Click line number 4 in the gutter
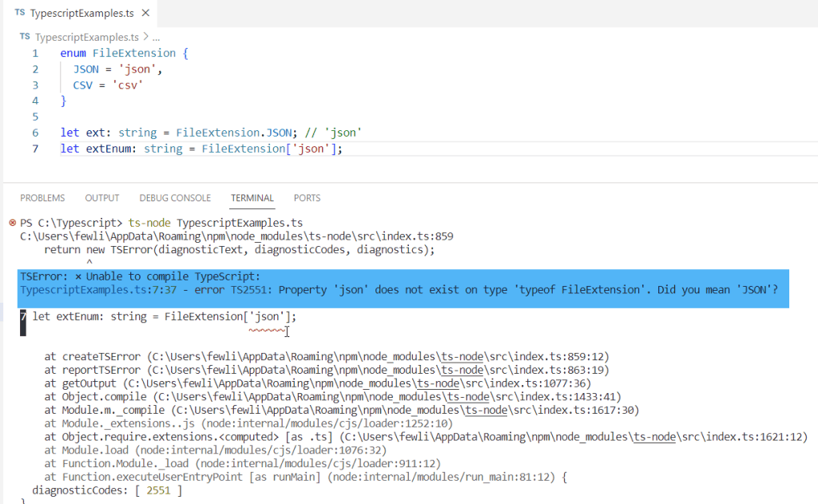 pos(35,101)
